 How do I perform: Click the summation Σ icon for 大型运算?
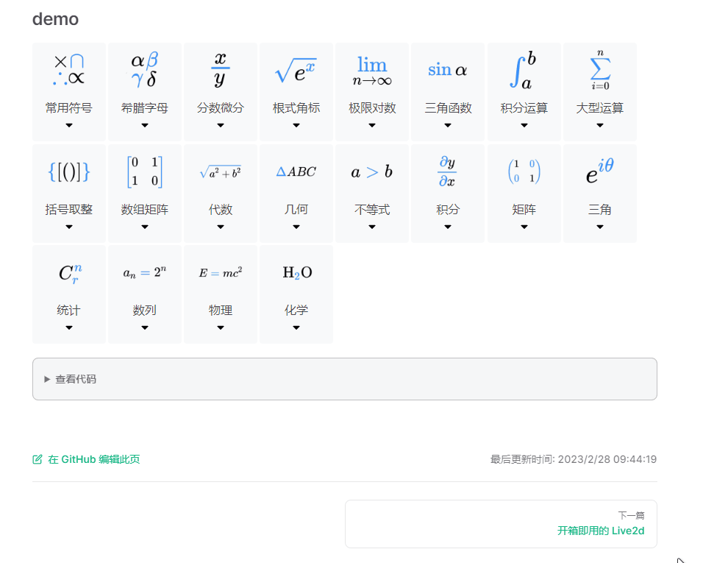tap(599, 69)
